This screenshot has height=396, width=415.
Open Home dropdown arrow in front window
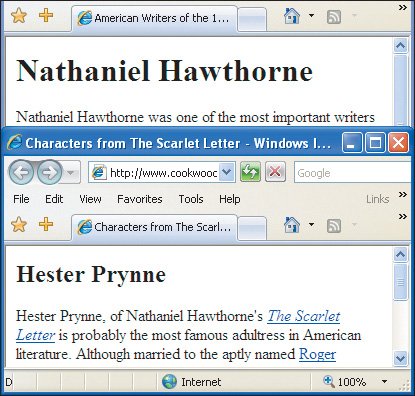coord(311,224)
